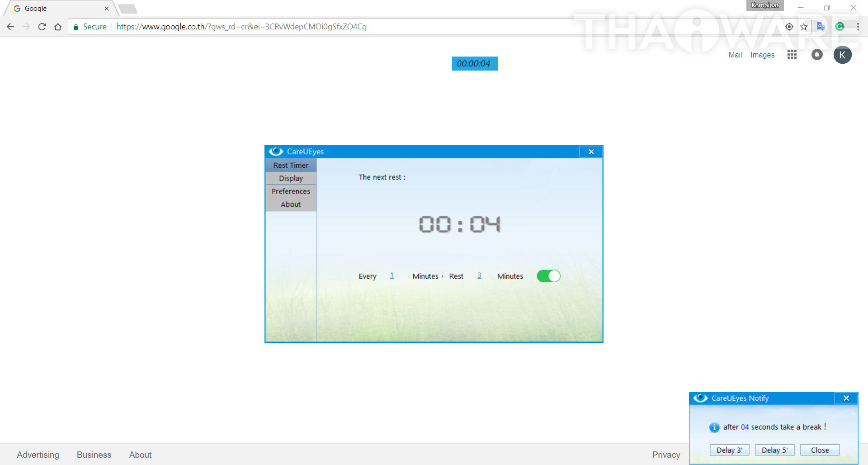
Task: Open the Business footer link
Action: click(x=94, y=455)
